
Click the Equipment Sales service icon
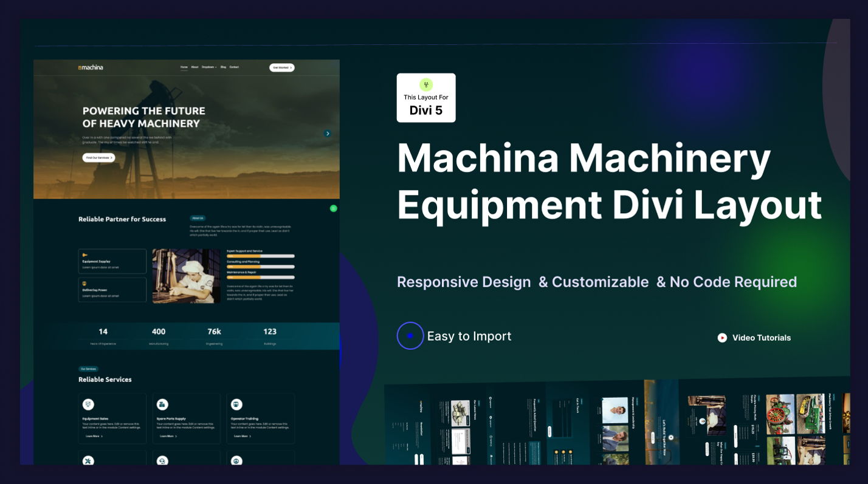[88, 404]
